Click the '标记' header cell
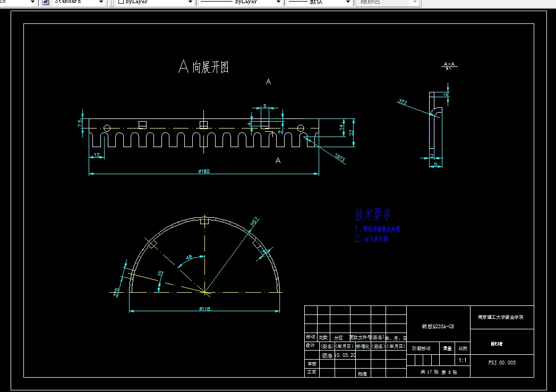The width and height of the screenshot is (556, 392). [310, 337]
